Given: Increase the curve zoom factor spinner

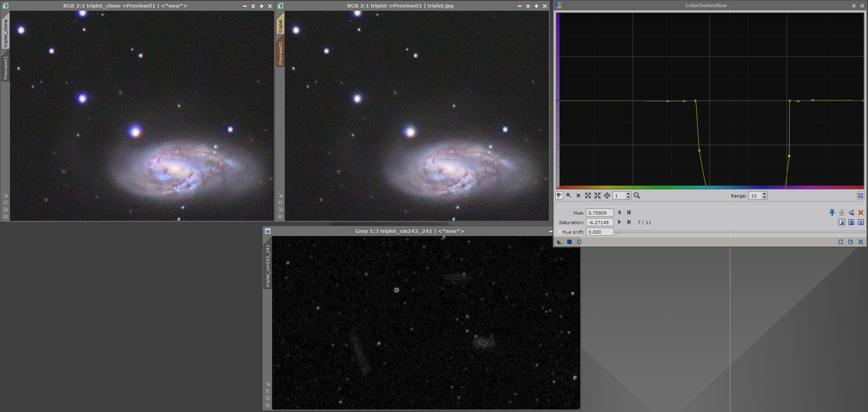Looking at the screenshot, I should coord(629,194).
